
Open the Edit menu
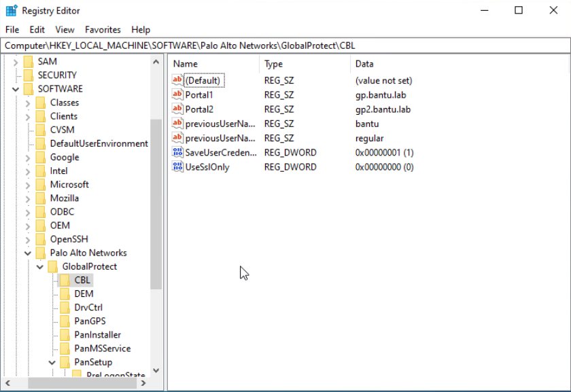37,29
